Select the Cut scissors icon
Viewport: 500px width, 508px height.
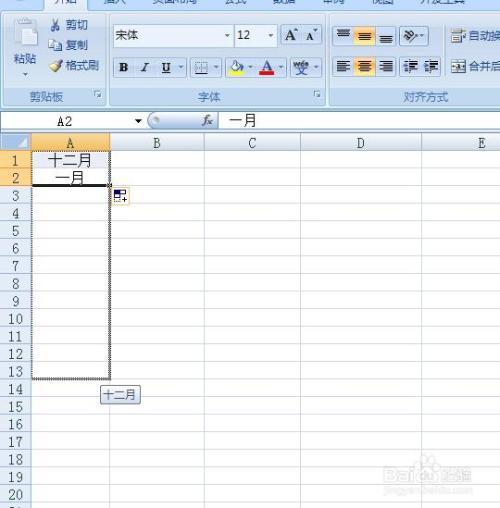pos(55,25)
